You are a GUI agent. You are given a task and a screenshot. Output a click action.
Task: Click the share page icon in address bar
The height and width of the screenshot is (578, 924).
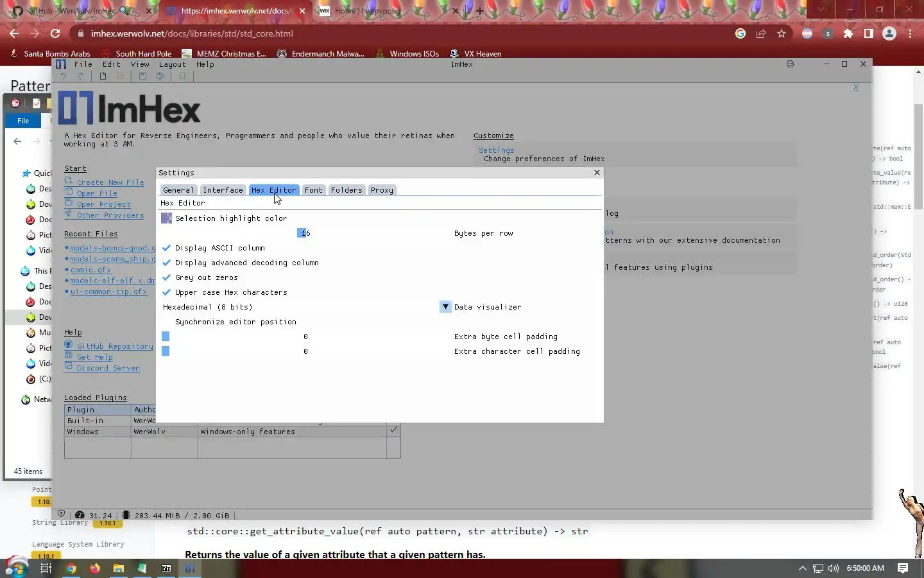pos(761,33)
